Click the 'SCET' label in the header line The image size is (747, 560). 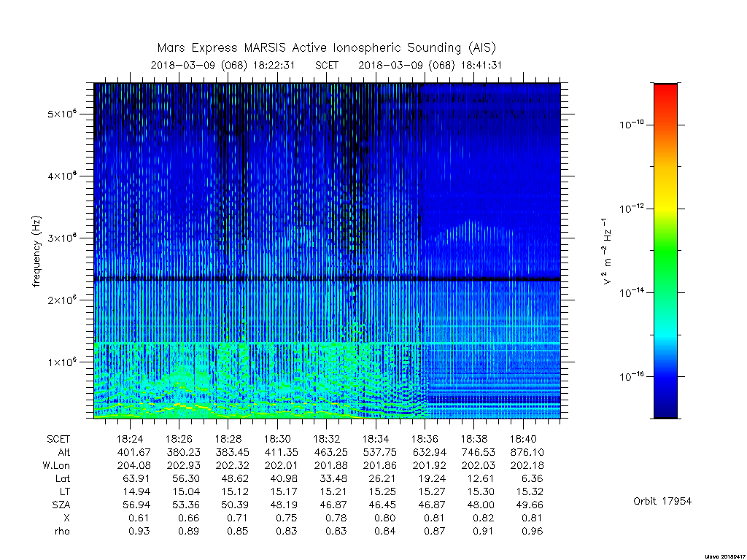click(x=327, y=65)
